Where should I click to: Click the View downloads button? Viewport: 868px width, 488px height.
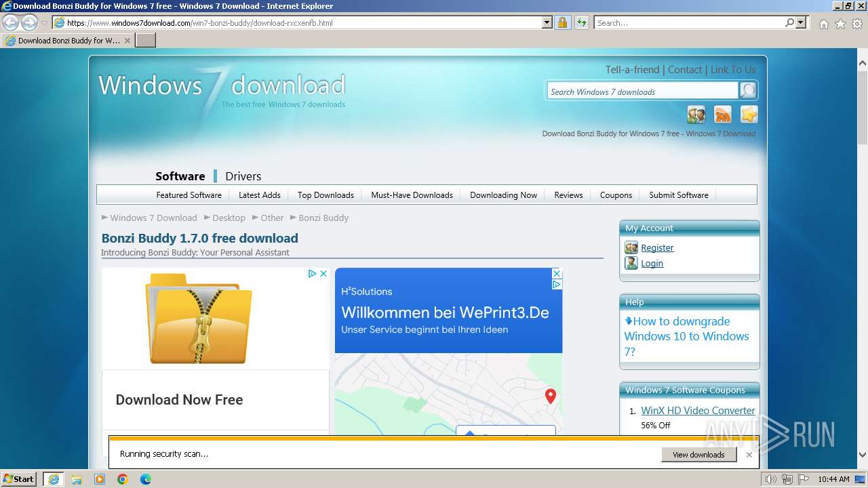coord(698,455)
